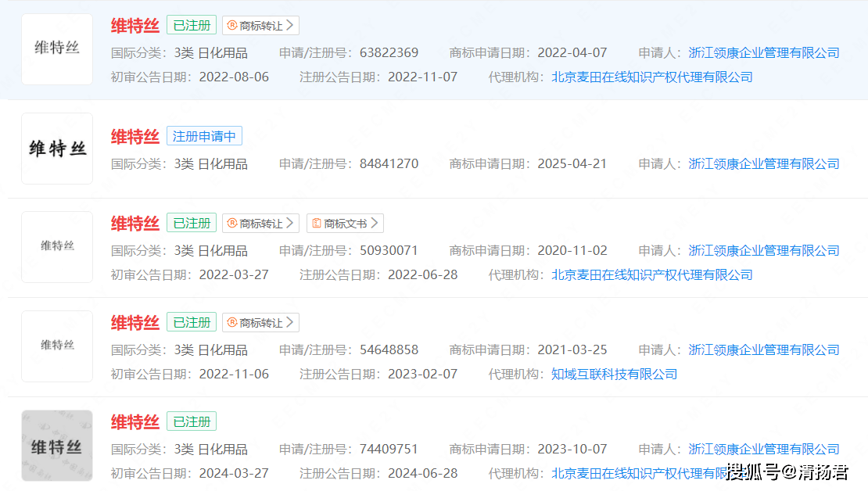Image resolution: width=868 pixels, height=491 pixels.
Task: Select registration number 63822369
Action: pos(389,53)
